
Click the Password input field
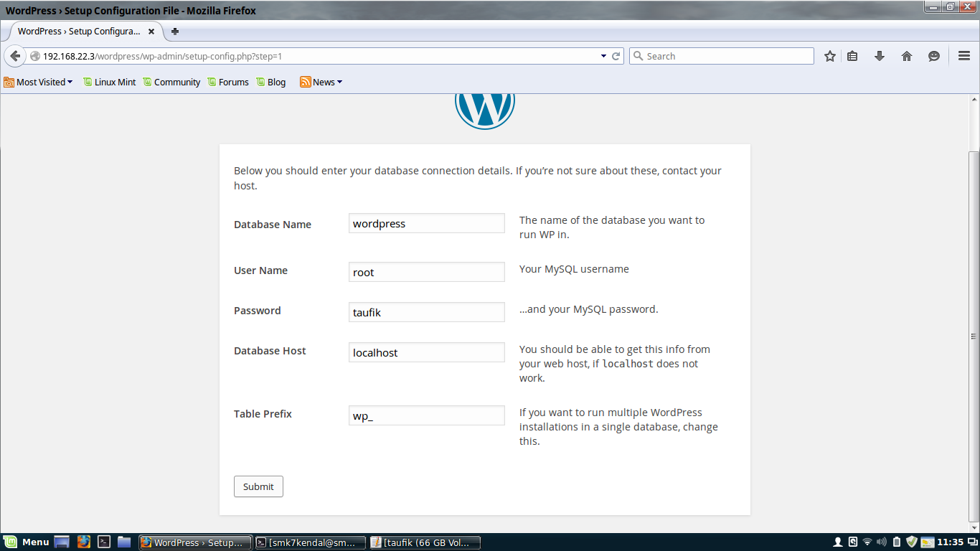click(x=427, y=312)
